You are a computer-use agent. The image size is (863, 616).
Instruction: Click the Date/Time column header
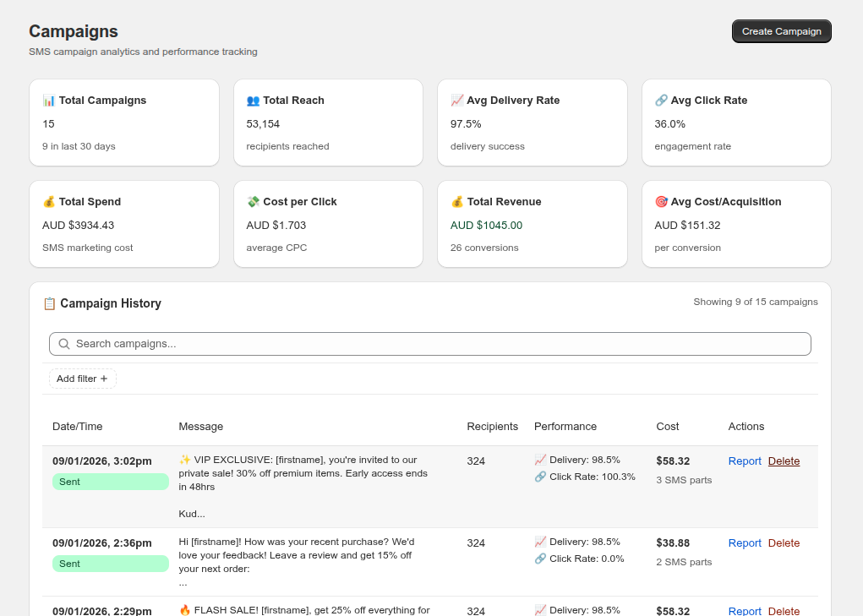(x=78, y=427)
